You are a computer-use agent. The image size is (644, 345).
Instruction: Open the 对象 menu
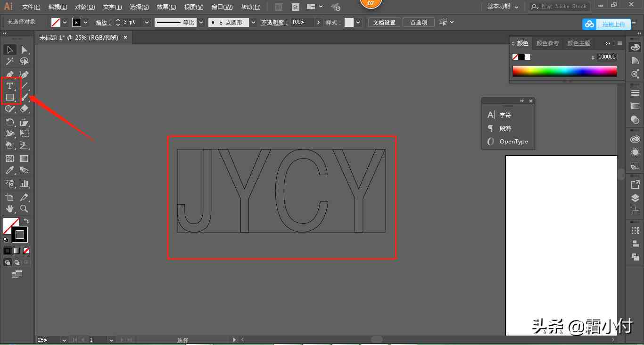(85, 7)
